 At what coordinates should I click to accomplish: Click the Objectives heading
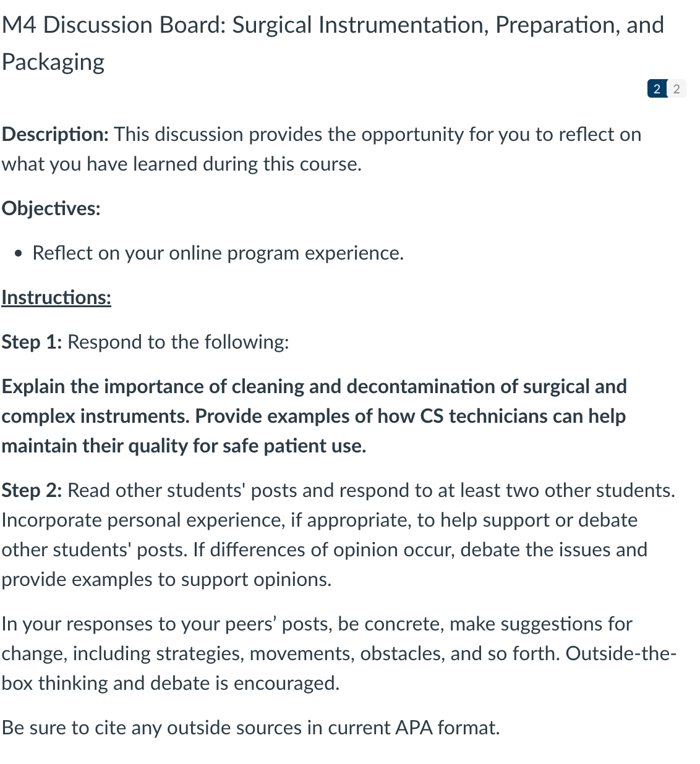pos(51,208)
